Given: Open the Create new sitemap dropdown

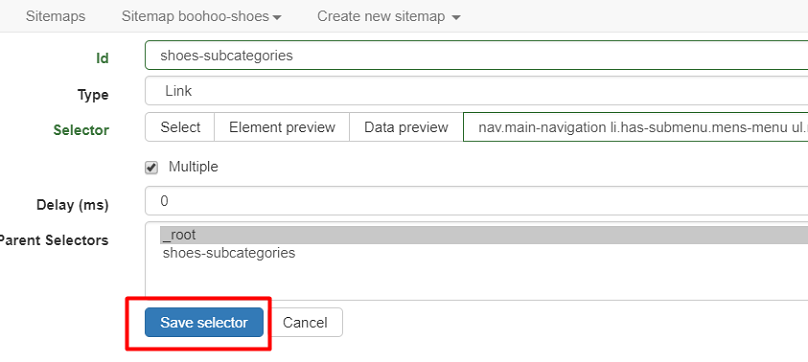Looking at the screenshot, I should pos(389,16).
